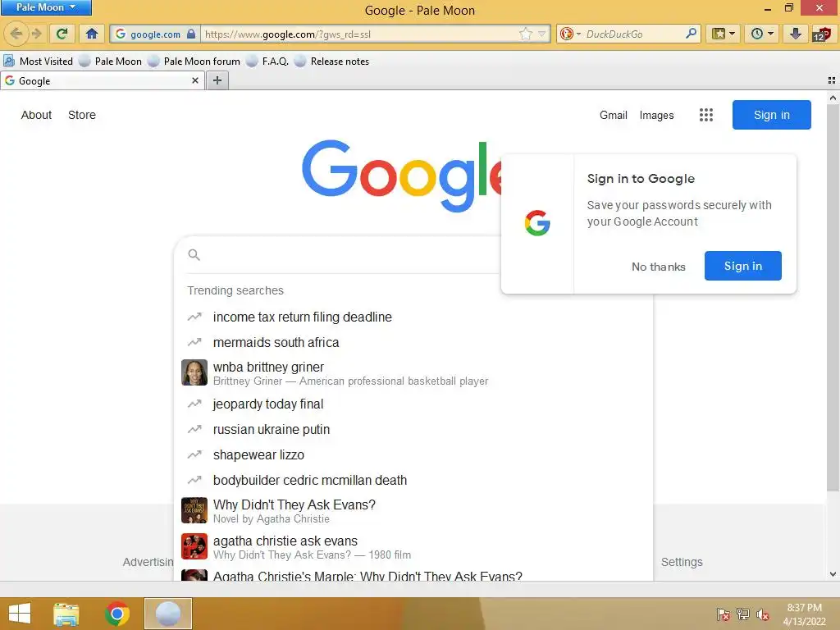
Task: Select suggestion wnba brittney griner
Action: (x=413, y=373)
